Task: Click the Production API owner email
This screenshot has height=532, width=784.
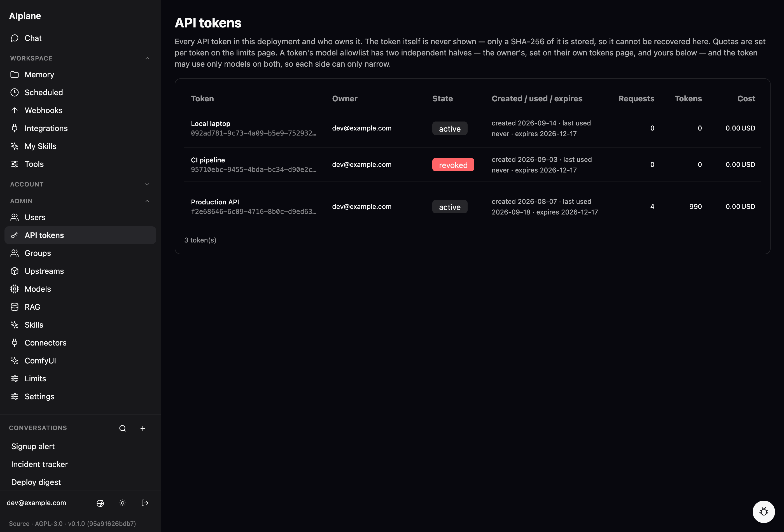Action: 362,206
